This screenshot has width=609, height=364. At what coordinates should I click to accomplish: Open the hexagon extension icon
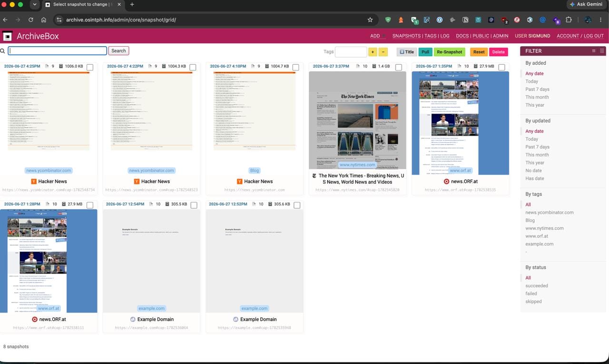(530, 20)
